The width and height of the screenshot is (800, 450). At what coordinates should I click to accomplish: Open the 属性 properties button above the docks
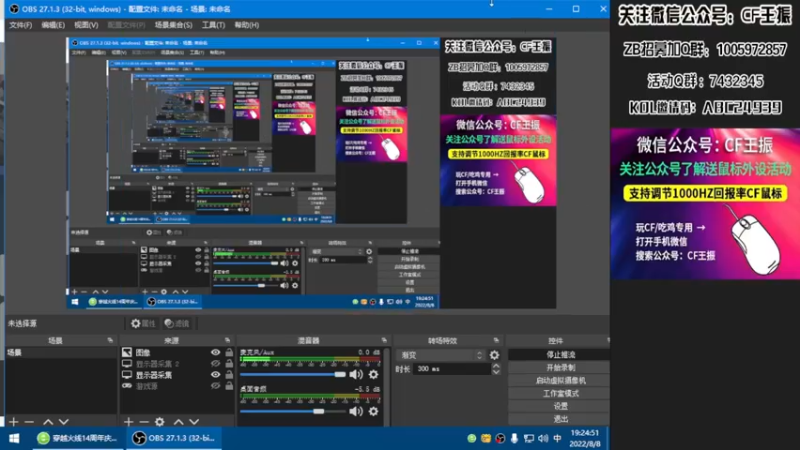point(143,323)
